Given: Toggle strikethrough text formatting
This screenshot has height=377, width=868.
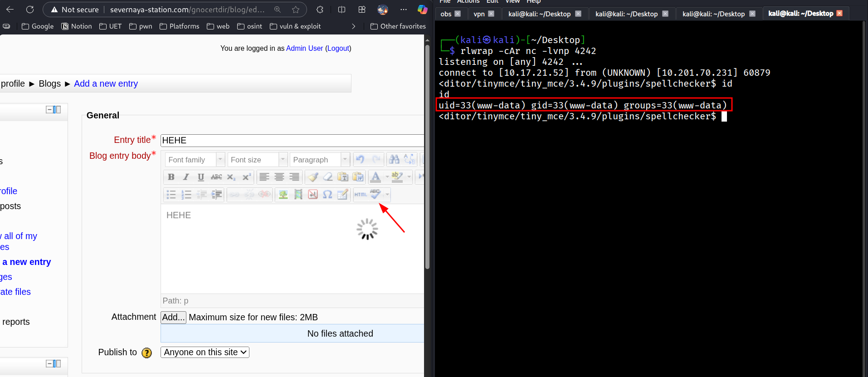Looking at the screenshot, I should [216, 177].
